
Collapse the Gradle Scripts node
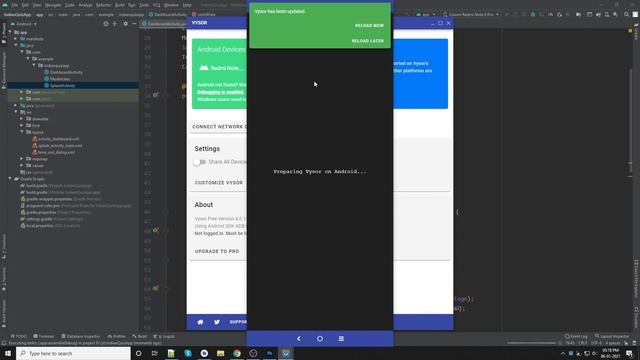click(x=10, y=179)
